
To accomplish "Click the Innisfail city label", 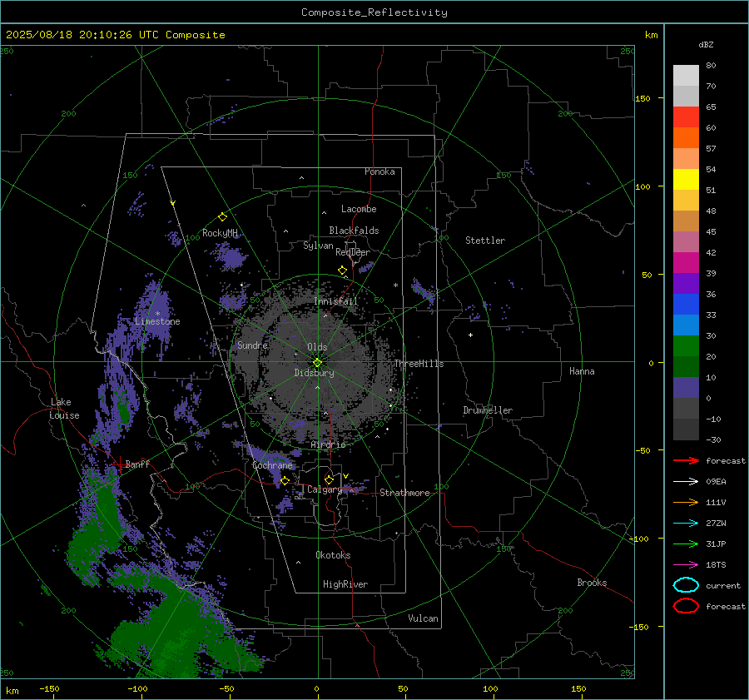I will tap(336, 301).
